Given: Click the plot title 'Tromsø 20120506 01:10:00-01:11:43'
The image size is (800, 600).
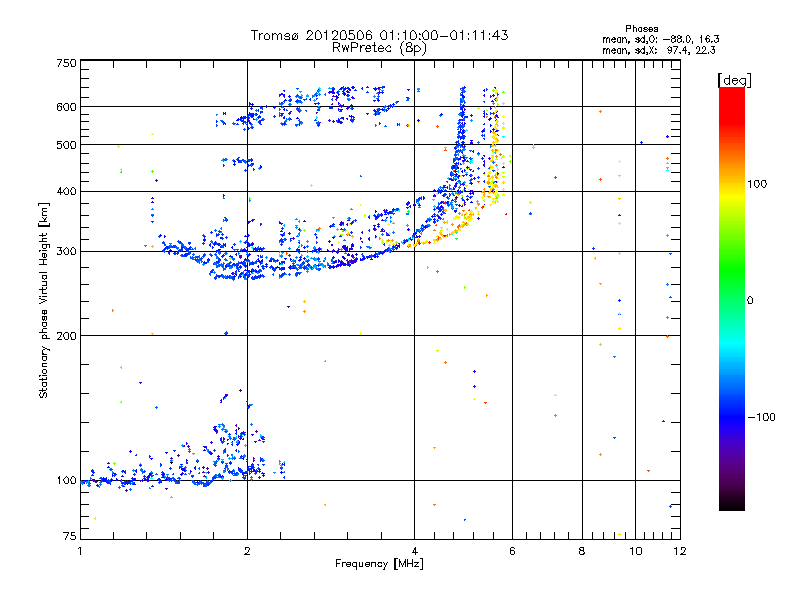Looking at the screenshot, I should 379,35.
